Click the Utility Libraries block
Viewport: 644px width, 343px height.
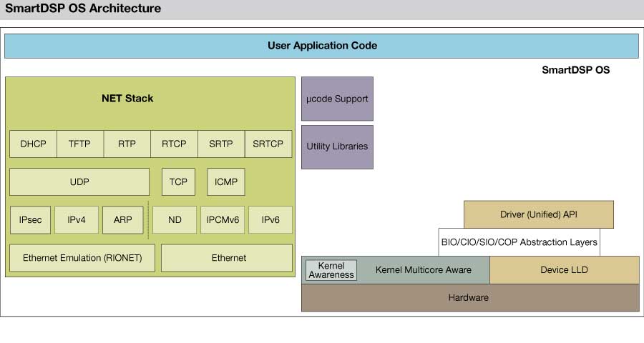337,146
